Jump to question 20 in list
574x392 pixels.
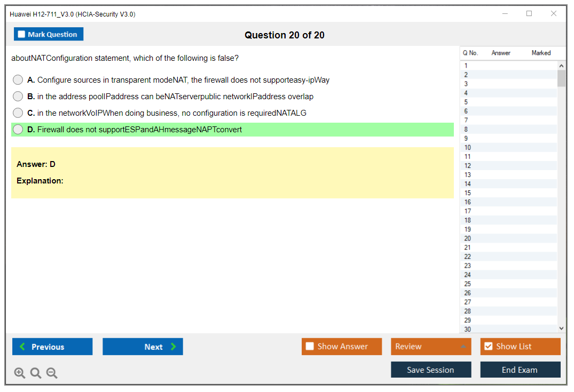pyautogui.click(x=468, y=238)
